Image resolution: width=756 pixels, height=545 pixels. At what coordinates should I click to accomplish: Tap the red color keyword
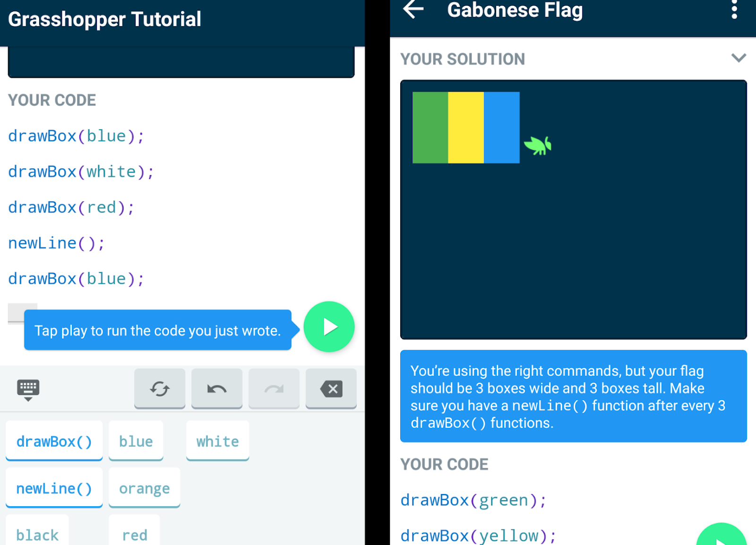click(x=134, y=534)
